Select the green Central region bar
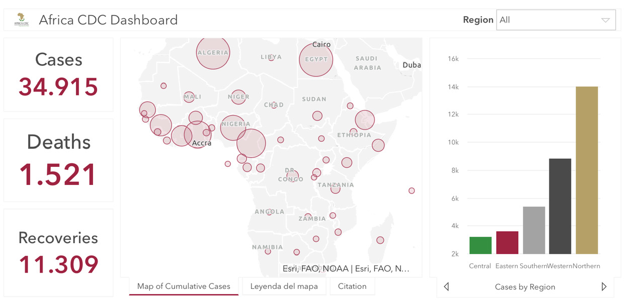644x301 pixels. click(480, 245)
